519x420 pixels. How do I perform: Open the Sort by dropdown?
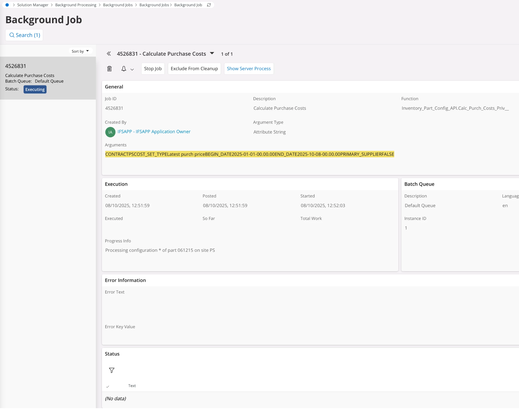pos(80,51)
